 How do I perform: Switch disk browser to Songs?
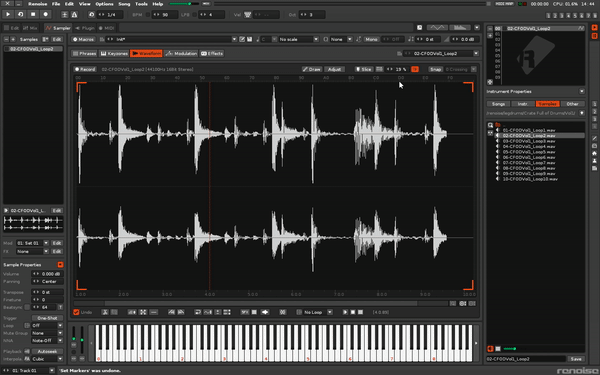pyautogui.click(x=498, y=104)
